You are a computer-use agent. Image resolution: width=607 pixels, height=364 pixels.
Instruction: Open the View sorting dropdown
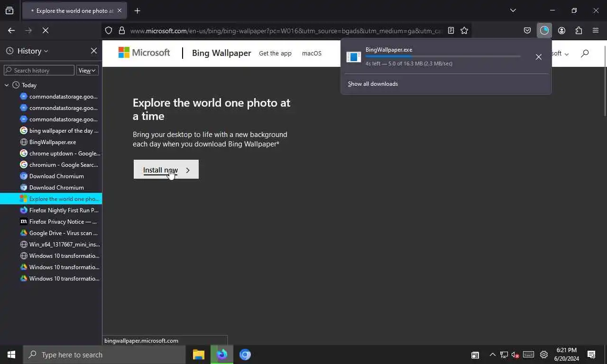87,70
